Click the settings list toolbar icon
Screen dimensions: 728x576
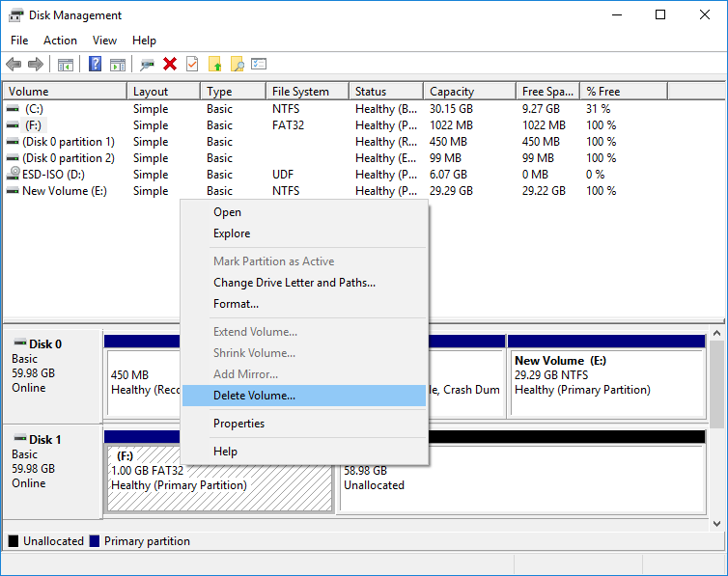[x=259, y=64]
